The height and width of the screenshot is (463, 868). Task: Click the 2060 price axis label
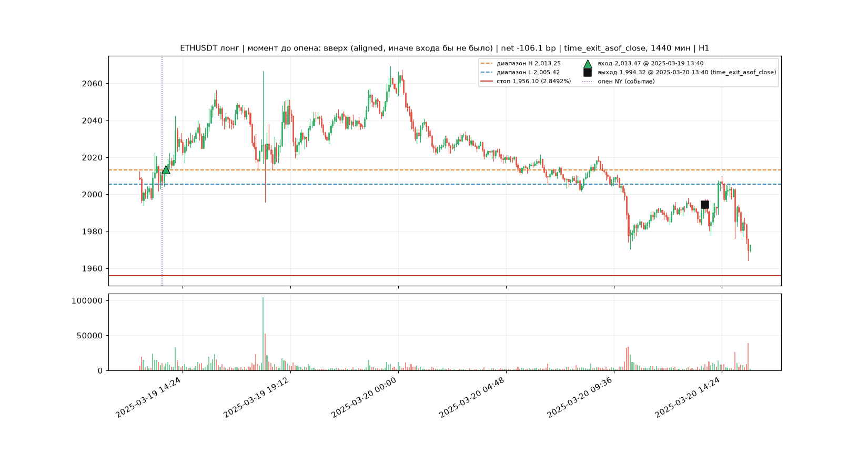pyautogui.click(x=93, y=84)
